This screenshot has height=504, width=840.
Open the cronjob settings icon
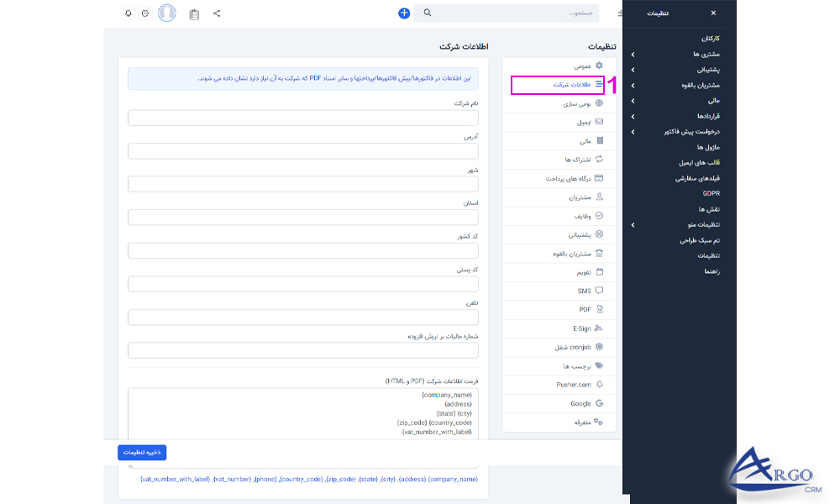[x=600, y=346]
